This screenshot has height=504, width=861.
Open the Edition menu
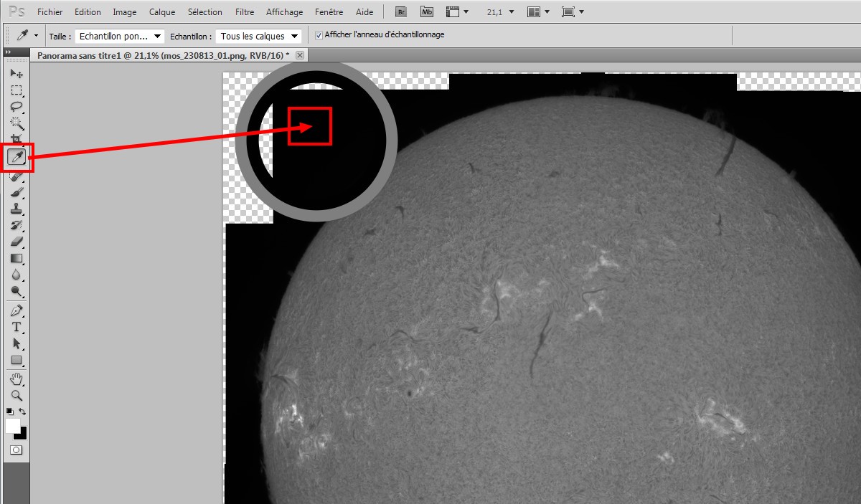point(88,12)
